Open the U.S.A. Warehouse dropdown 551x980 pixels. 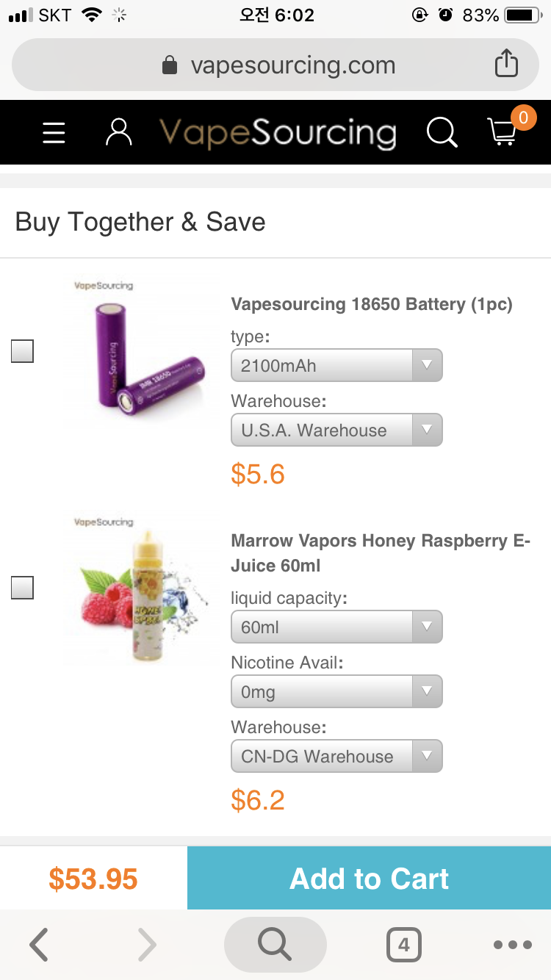coord(336,430)
